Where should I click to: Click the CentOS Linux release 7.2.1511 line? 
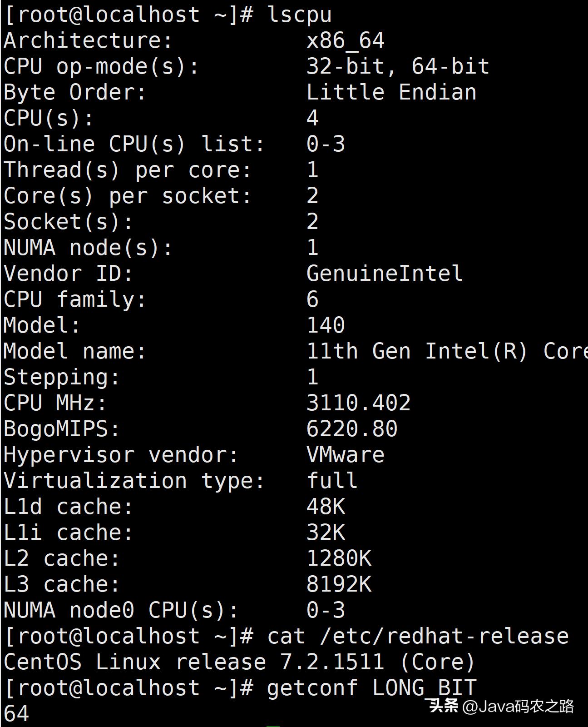click(x=239, y=662)
